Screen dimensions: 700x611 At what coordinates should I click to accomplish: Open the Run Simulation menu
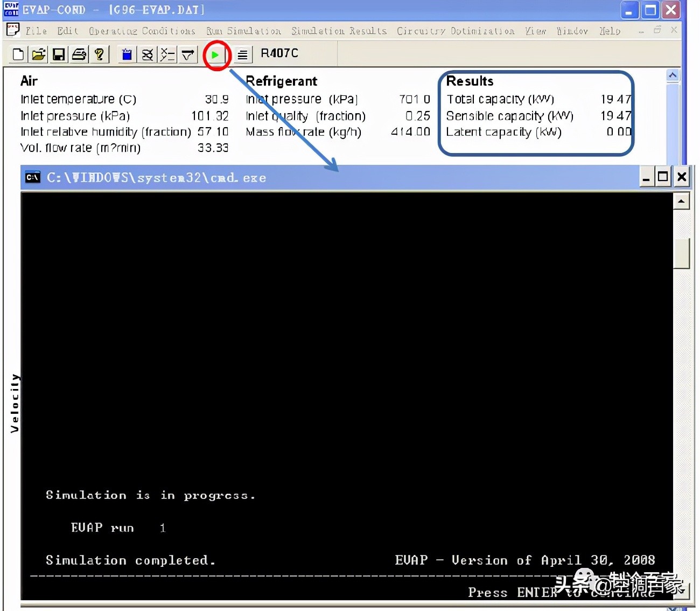coord(243,31)
